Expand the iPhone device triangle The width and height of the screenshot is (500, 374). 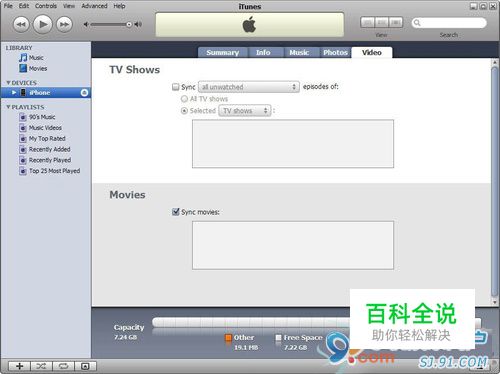pyautogui.click(x=14, y=92)
